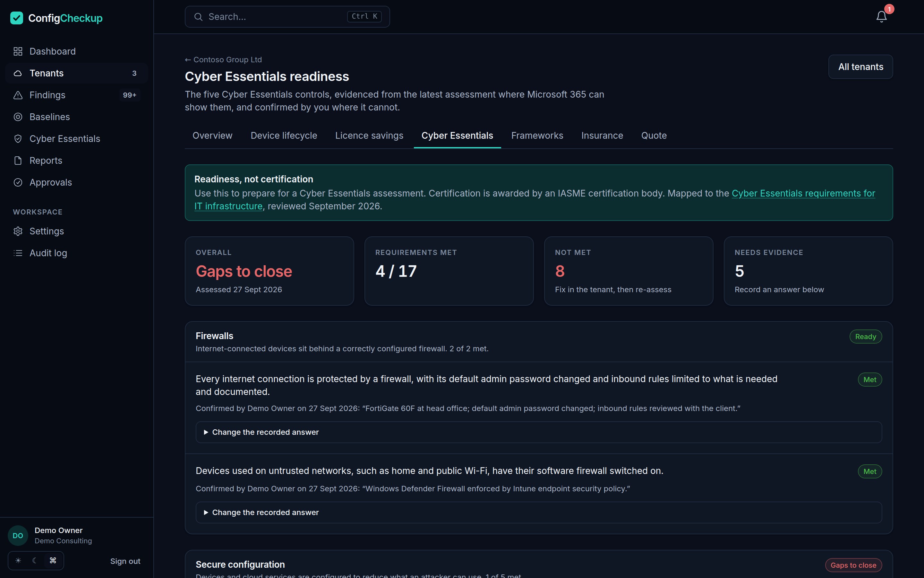Click the ConfigCheckup logo checkmark icon
924x578 pixels.
[x=16, y=18]
